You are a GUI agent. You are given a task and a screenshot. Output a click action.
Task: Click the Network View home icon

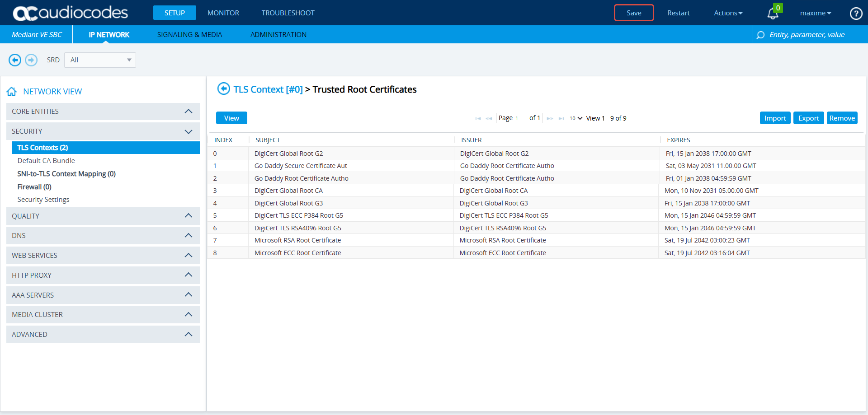click(12, 92)
